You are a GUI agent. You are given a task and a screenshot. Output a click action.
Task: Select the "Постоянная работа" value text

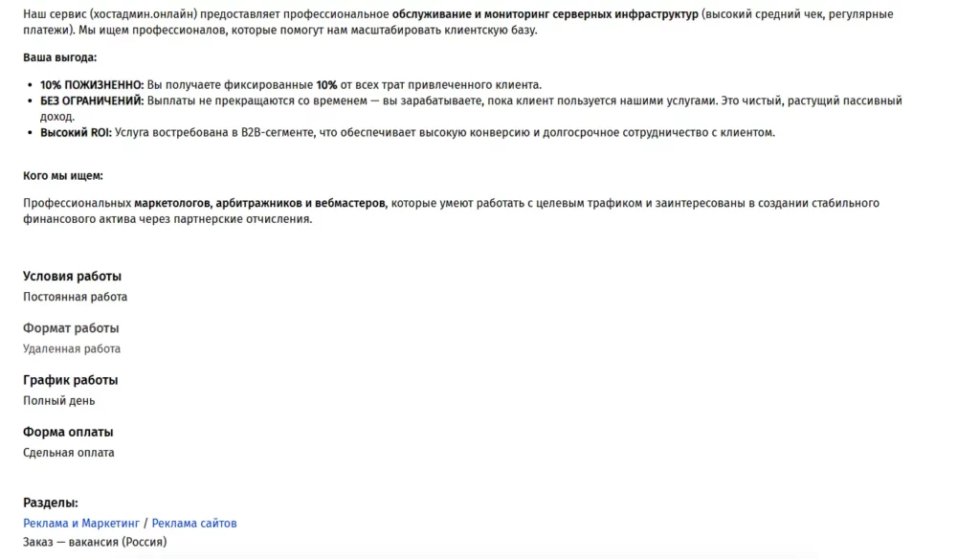tap(75, 297)
